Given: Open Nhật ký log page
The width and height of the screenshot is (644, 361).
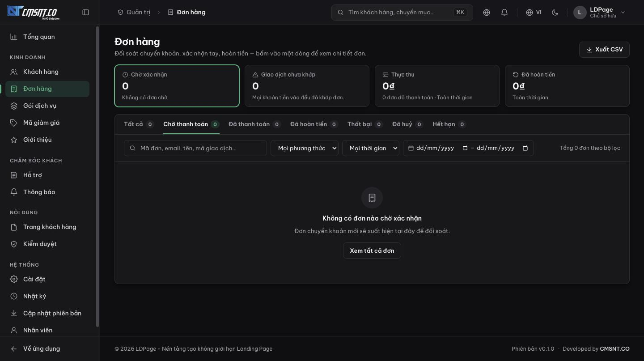Looking at the screenshot, I should (47, 296).
